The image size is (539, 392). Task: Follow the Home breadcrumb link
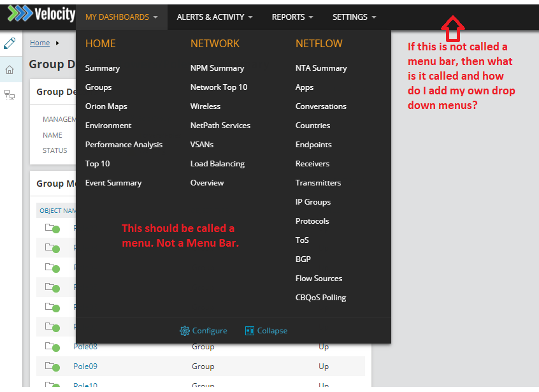click(x=40, y=43)
